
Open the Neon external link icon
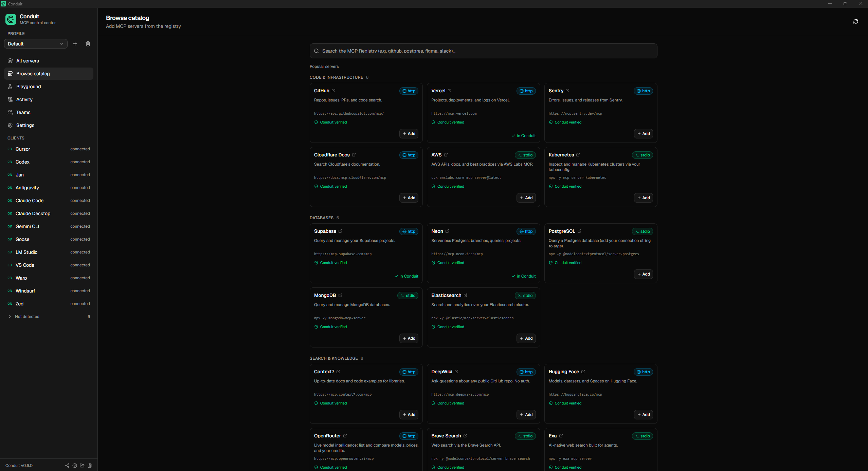[447, 231]
